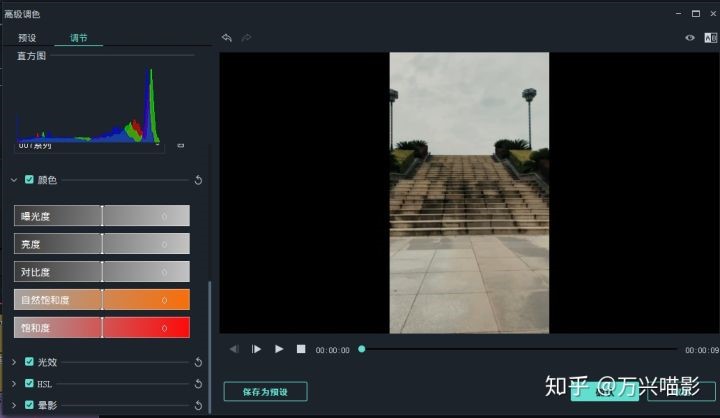Click the playback progress handle
720x418 pixels.
pos(362,349)
